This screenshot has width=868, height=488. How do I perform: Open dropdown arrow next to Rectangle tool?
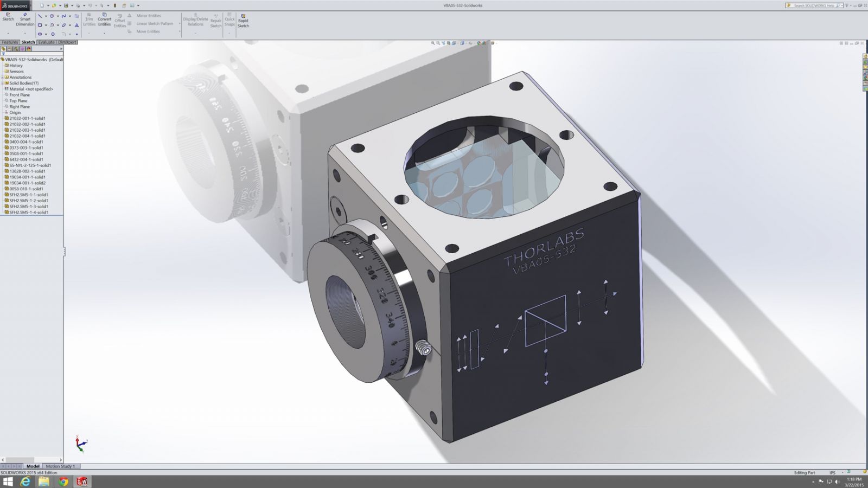(x=46, y=25)
